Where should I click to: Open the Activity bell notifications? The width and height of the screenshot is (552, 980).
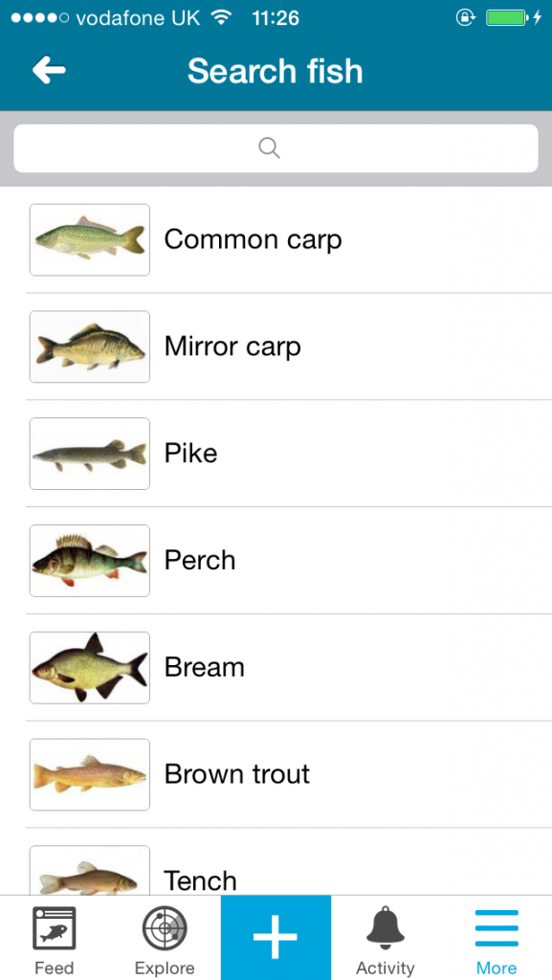[x=386, y=940]
